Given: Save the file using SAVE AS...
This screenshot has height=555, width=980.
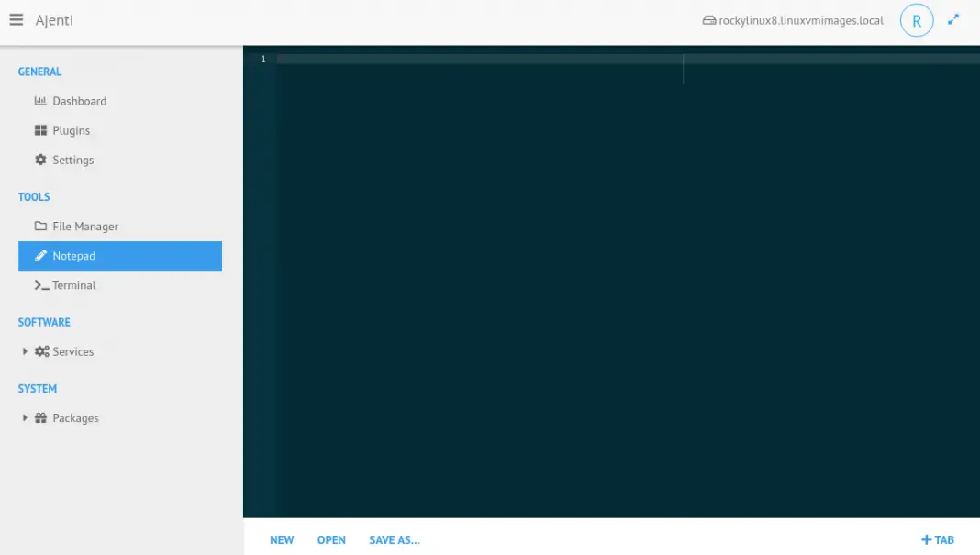Looking at the screenshot, I should (394, 540).
